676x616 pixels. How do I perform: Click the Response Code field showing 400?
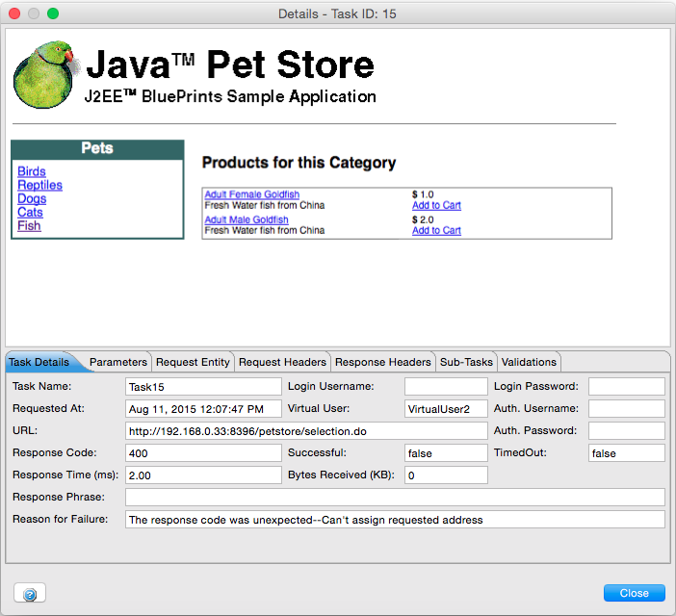point(203,453)
